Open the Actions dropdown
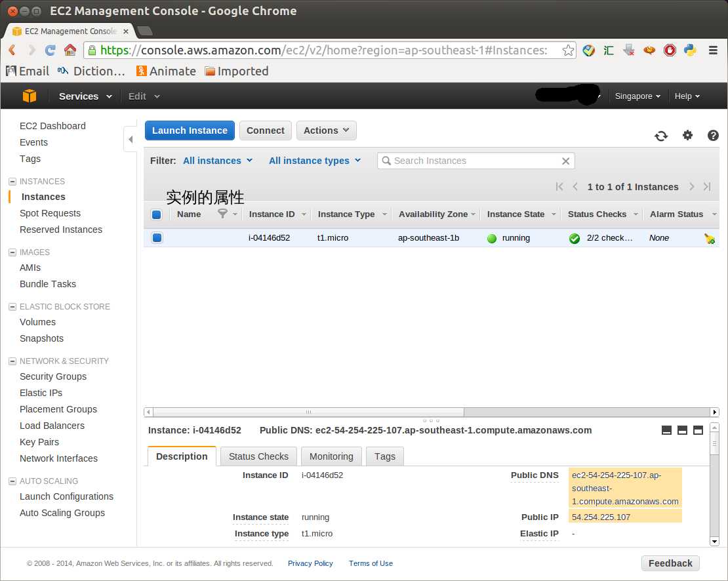The width and height of the screenshot is (728, 581). (x=327, y=130)
